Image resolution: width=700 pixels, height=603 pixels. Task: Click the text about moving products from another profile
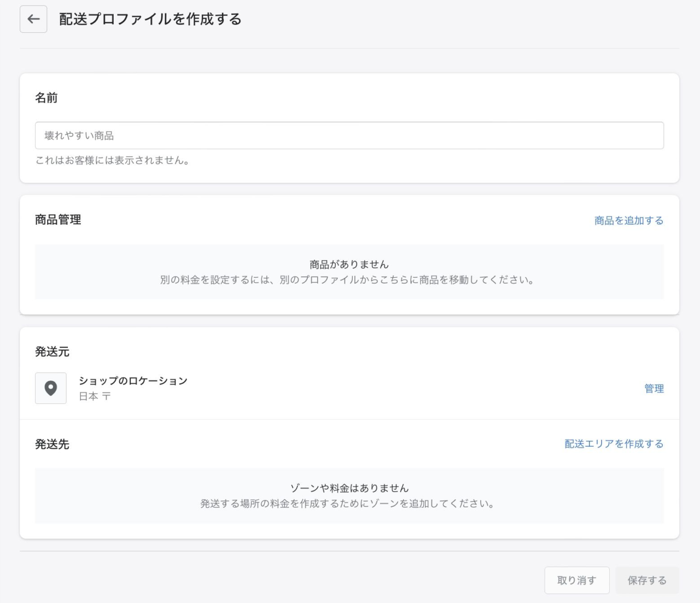click(348, 280)
